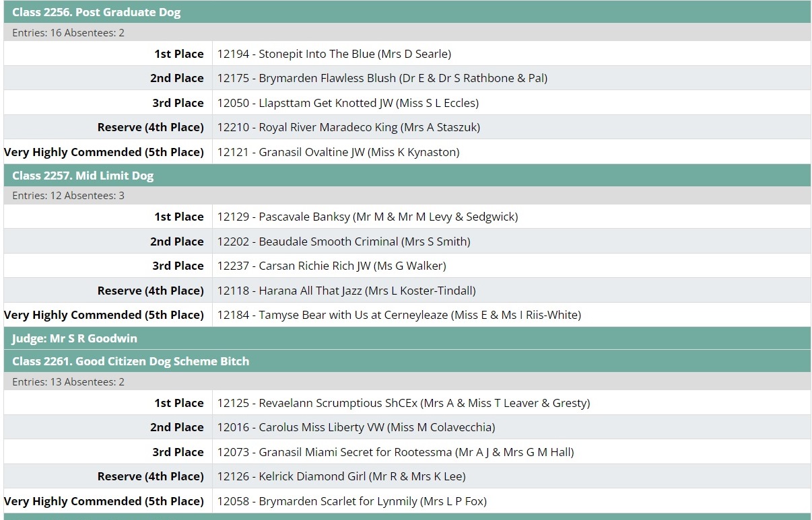Click Granasil Ovaltine JW entry

pos(338,152)
